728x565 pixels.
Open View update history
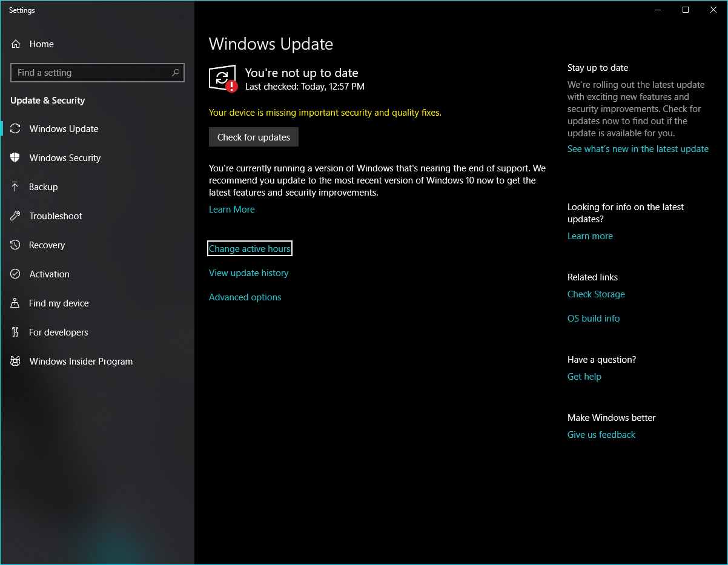tap(249, 273)
